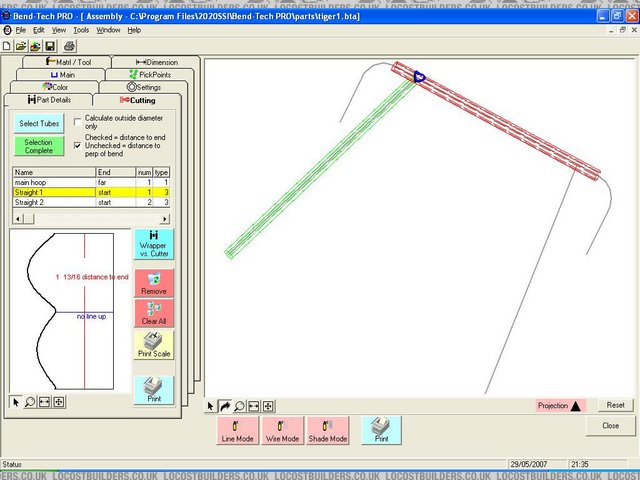Click the New file toolbar icon

click(7, 46)
